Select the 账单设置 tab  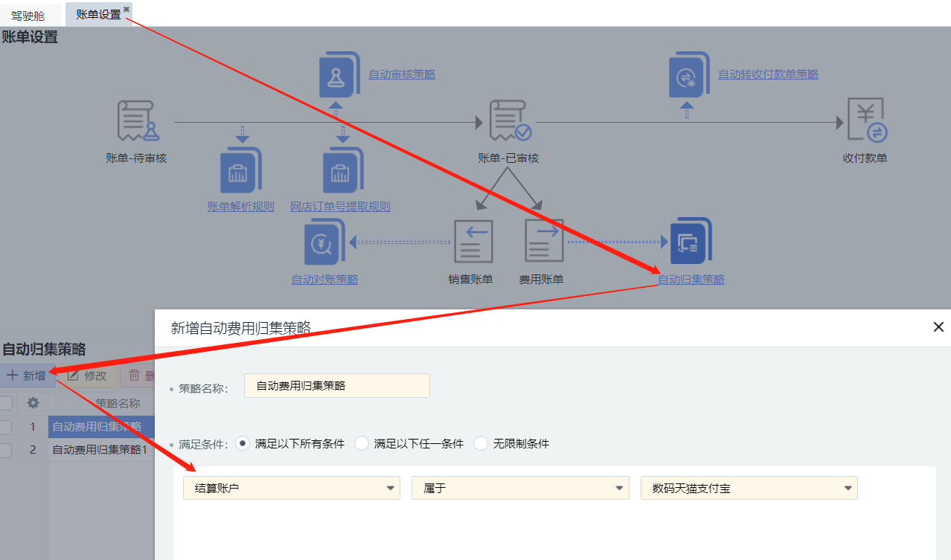(x=97, y=14)
